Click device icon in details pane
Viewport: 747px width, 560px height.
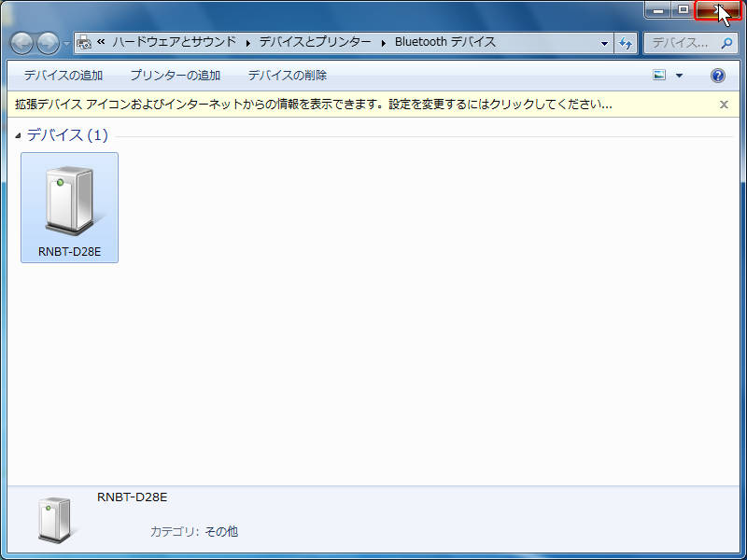[55, 520]
